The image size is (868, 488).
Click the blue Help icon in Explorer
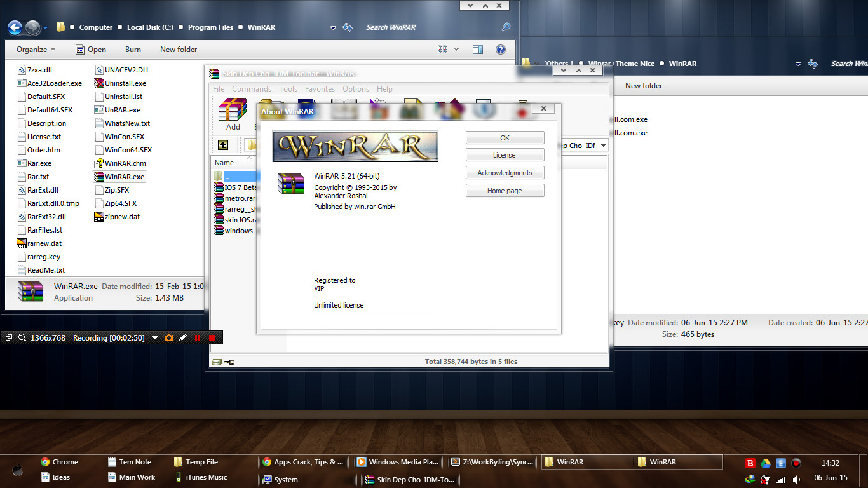(500, 50)
